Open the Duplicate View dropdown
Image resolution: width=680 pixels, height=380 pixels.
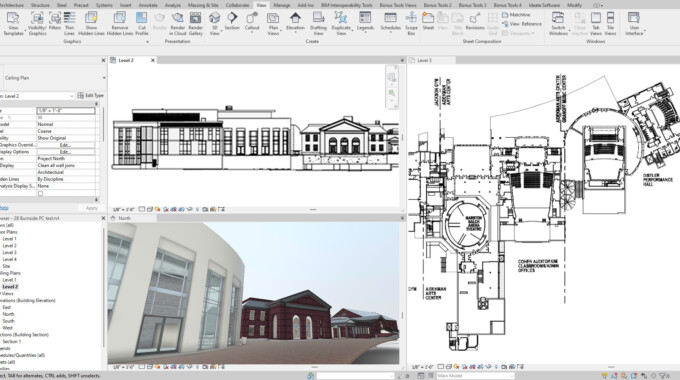coord(341,23)
